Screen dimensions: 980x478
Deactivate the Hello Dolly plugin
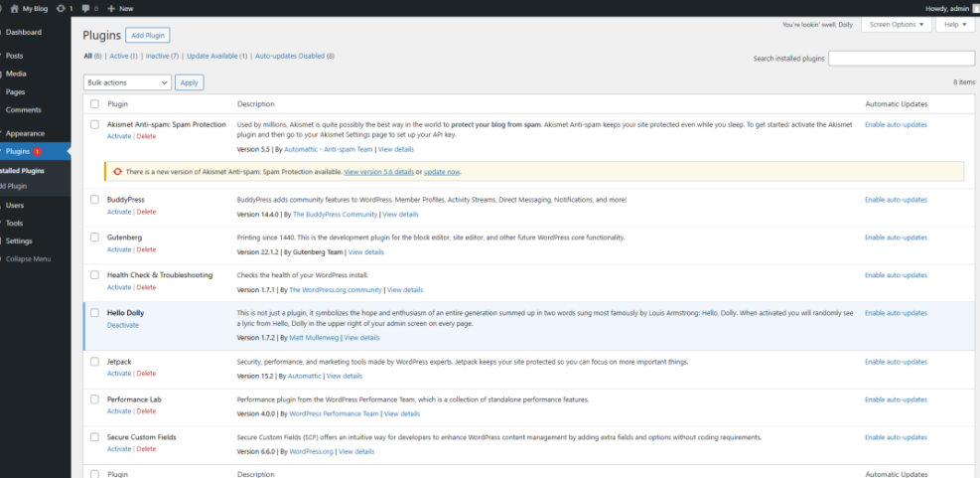pyautogui.click(x=123, y=325)
